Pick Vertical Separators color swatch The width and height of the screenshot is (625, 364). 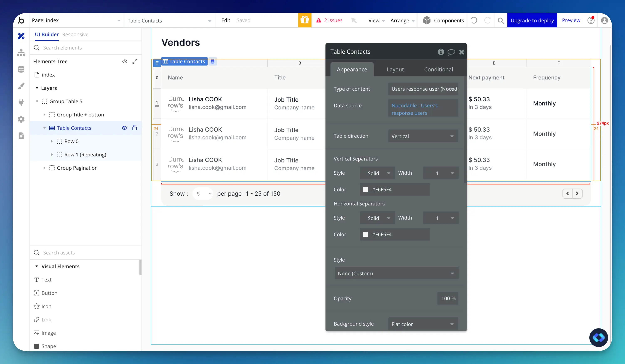pyautogui.click(x=365, y=190)
